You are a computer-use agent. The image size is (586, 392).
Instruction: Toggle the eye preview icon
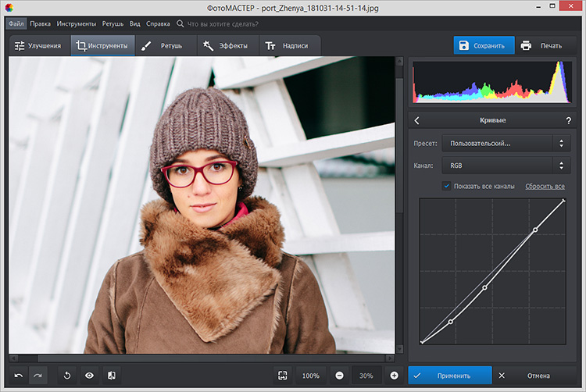point(89,376)
